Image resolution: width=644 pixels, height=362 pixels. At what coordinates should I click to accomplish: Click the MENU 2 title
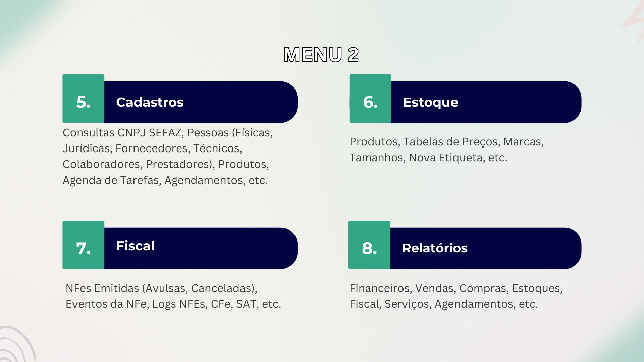(321, 55)
